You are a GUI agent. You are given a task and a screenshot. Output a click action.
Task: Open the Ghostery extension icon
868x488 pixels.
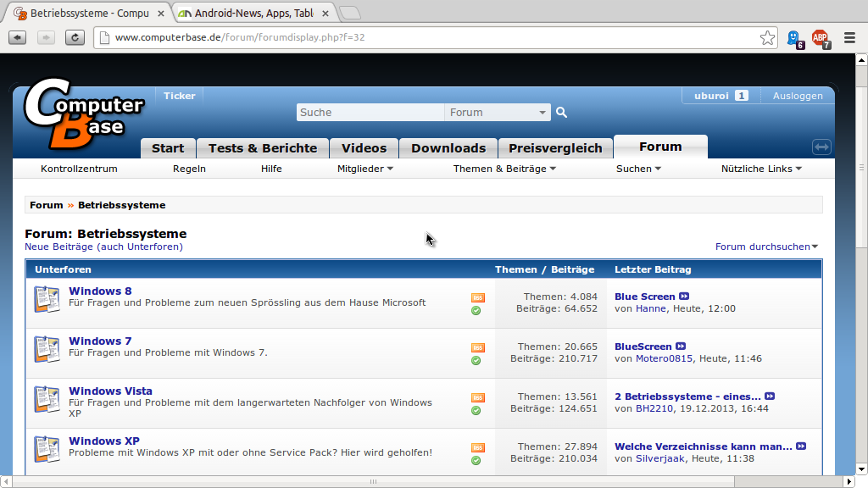[x=795, y=39]
